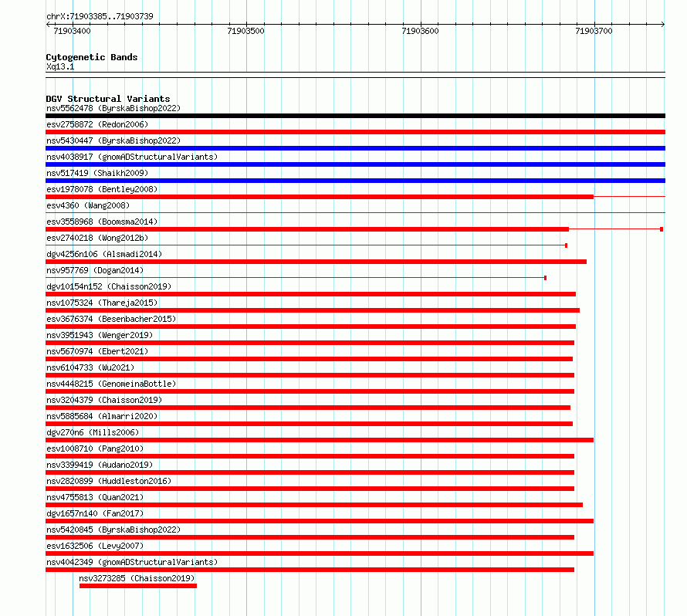Click the red bar below dgv1657n140
Image resolution: width=687 pixels, height=616 pixels.
click(x=320, y=521)
